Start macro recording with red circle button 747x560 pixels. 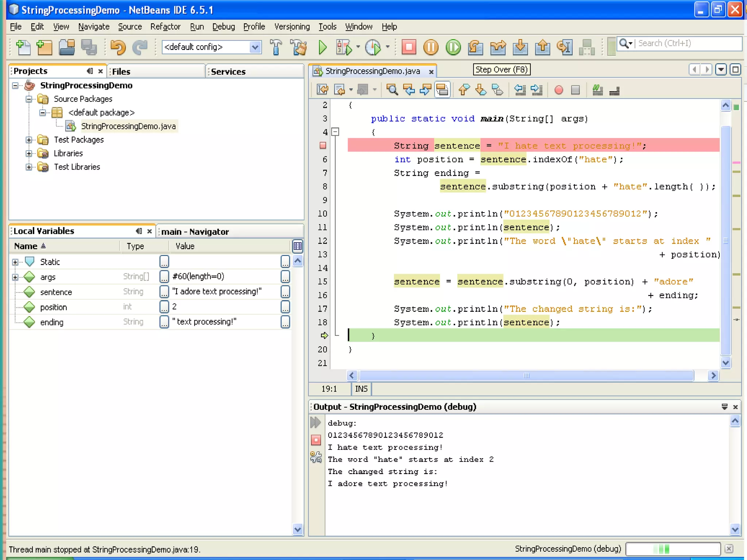[558, 90]
